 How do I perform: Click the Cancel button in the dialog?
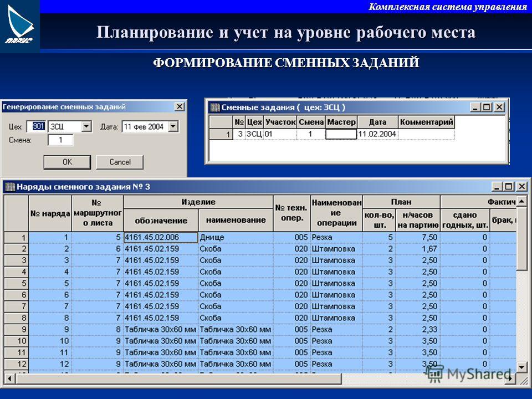tap(120, 162)
